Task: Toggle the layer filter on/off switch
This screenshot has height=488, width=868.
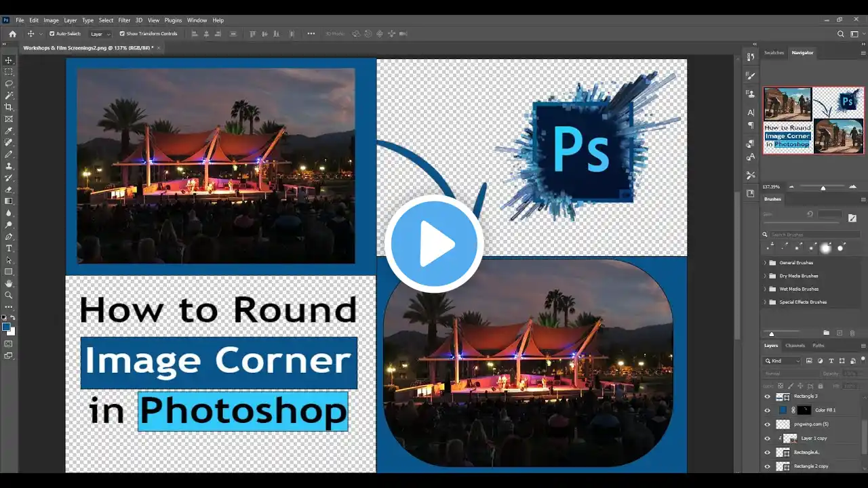Action: (x=863, y=361)
